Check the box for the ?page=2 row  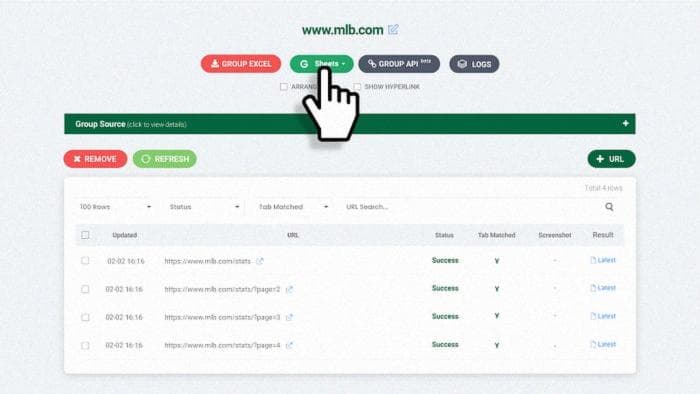click(85, 289)
